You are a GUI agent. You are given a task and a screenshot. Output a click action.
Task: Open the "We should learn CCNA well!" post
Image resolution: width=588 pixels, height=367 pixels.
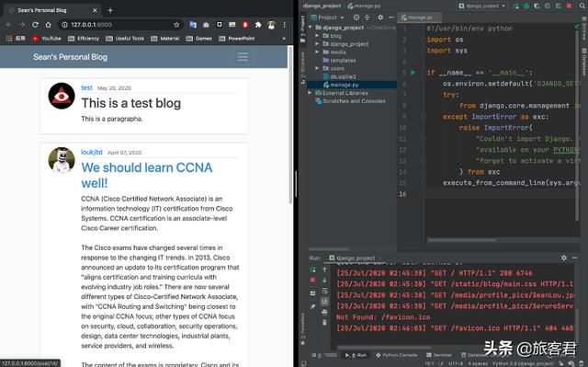pyautogui.click(x=147, y=176)
